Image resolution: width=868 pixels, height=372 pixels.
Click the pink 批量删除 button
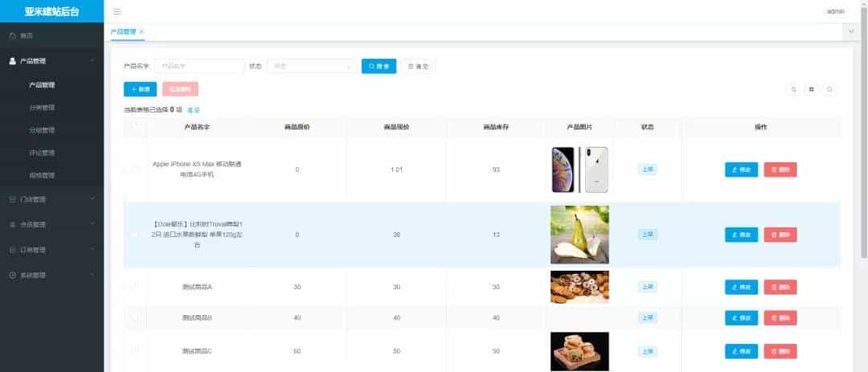tap(180, 89)
